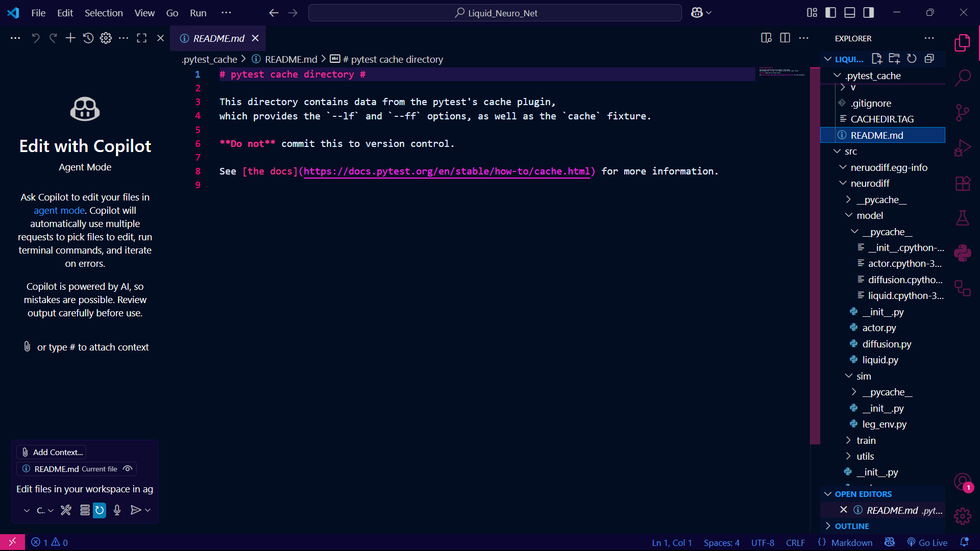Screen dimensions: 980x551
Task: Open the Python extension sidebar icon
Action: pyautogui.click(x=962, y=253)
